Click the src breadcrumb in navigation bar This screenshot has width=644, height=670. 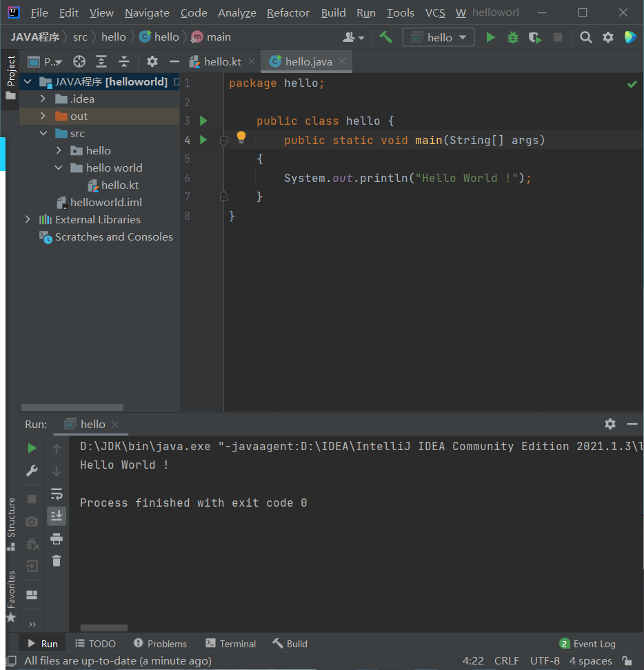(x=81, y=37)
